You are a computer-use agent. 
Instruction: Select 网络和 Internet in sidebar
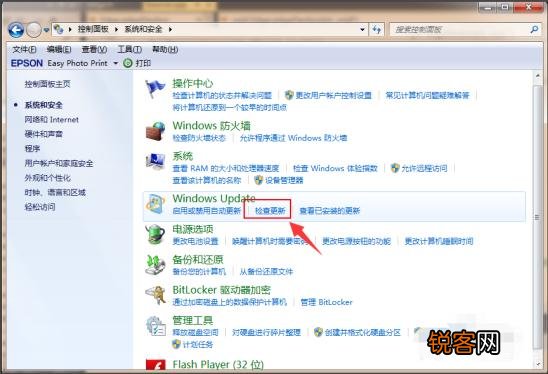(51, 120)
